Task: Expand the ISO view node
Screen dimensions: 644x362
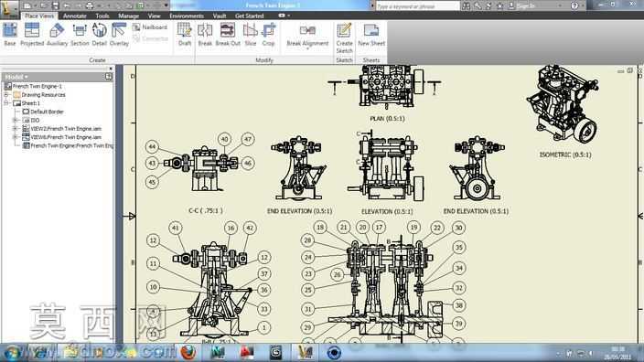Action: coord(16,121)
